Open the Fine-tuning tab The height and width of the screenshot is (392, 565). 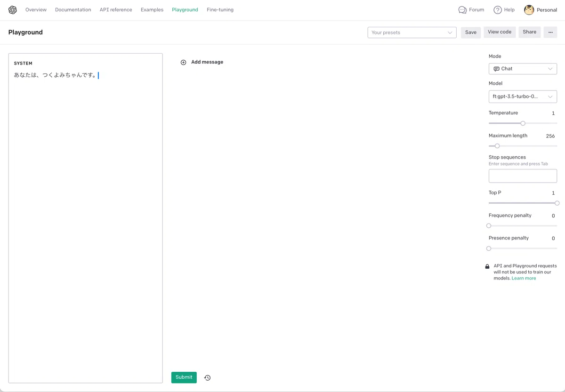coord(220,10)
